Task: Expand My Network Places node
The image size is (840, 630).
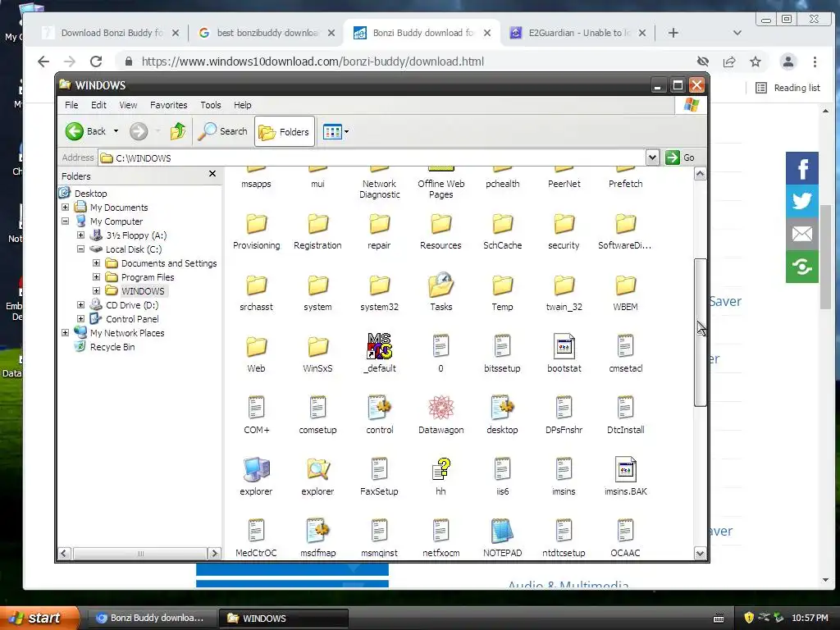Action: [x=65, y=333]
